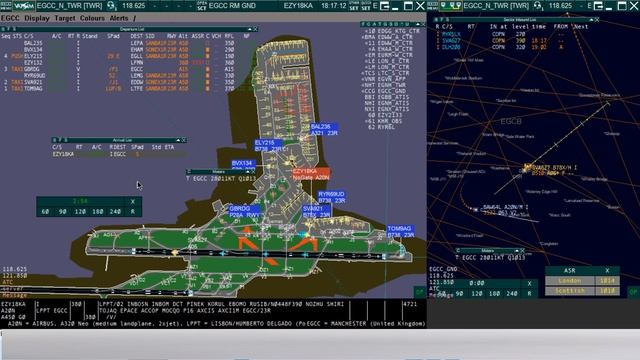This screenshot has width=640, height=360.
Task: Close the Departure List panel
Action: 256,29
